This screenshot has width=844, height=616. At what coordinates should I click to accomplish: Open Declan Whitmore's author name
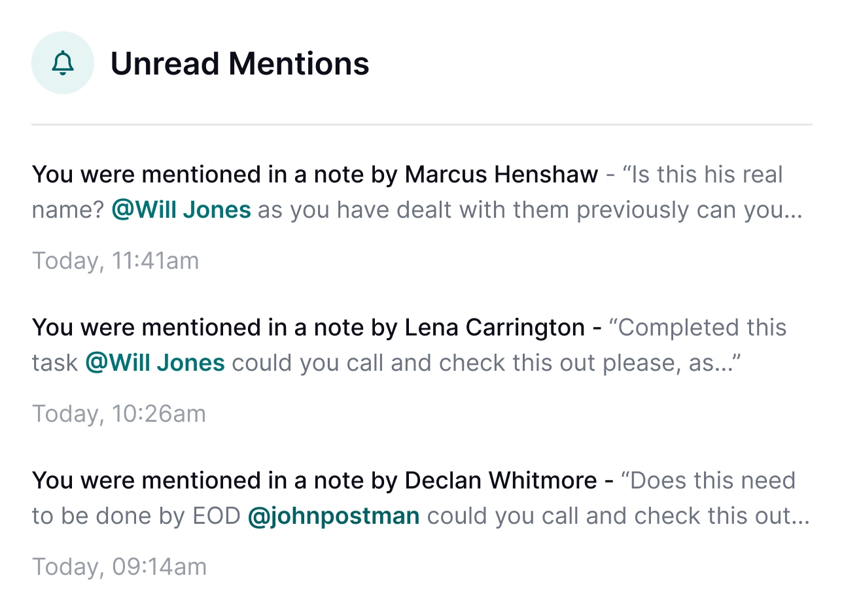pyautogui.click(x=501, y=481)
